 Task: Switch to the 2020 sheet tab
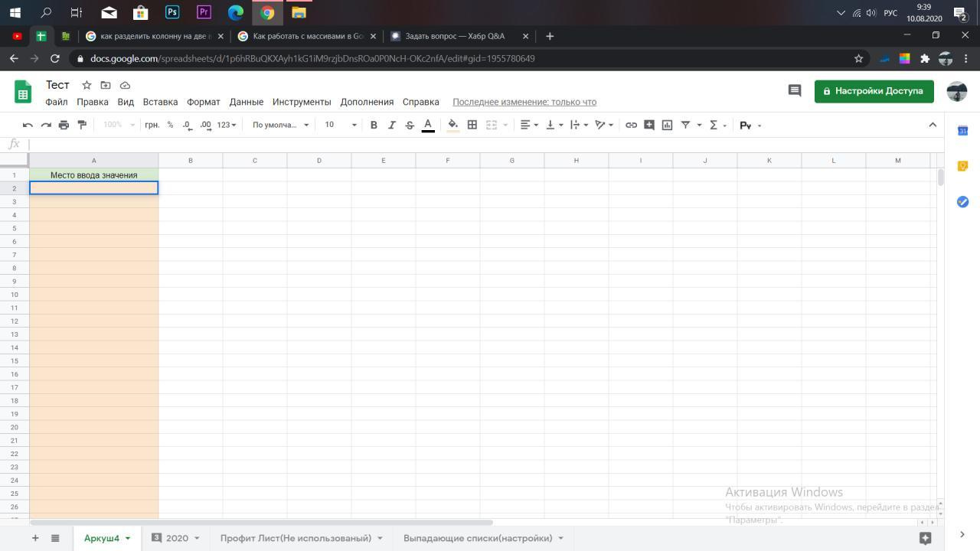177,538
